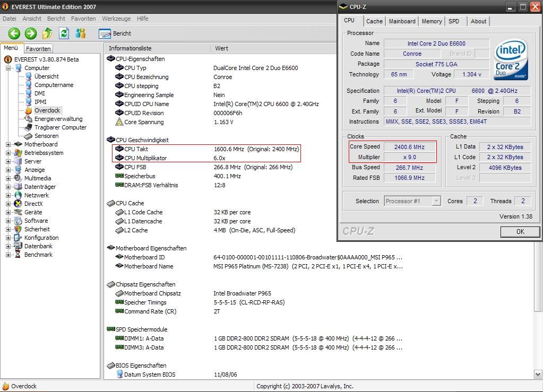Select the IPMI tree item
Screen dimensions: 543x392
(x=40, y=102)
